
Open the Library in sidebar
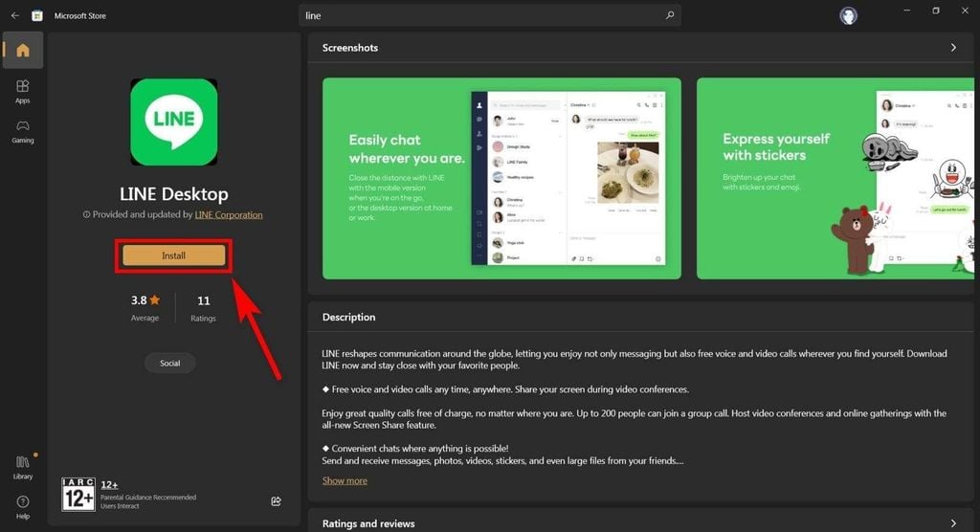pos(23,467)
